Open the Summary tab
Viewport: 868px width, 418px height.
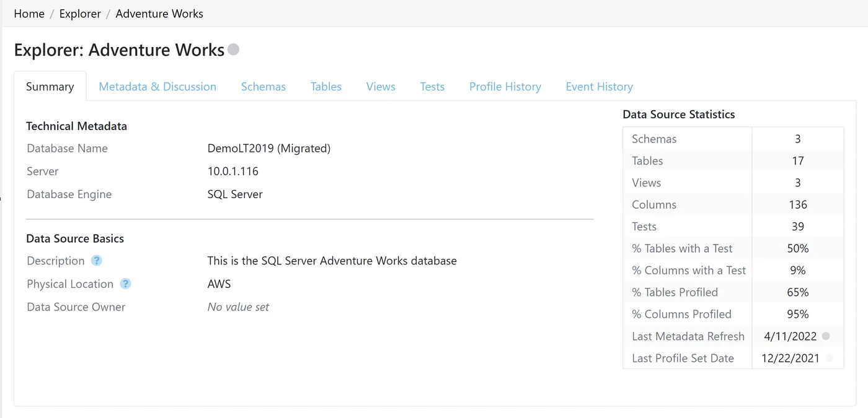tap(50, 87)
